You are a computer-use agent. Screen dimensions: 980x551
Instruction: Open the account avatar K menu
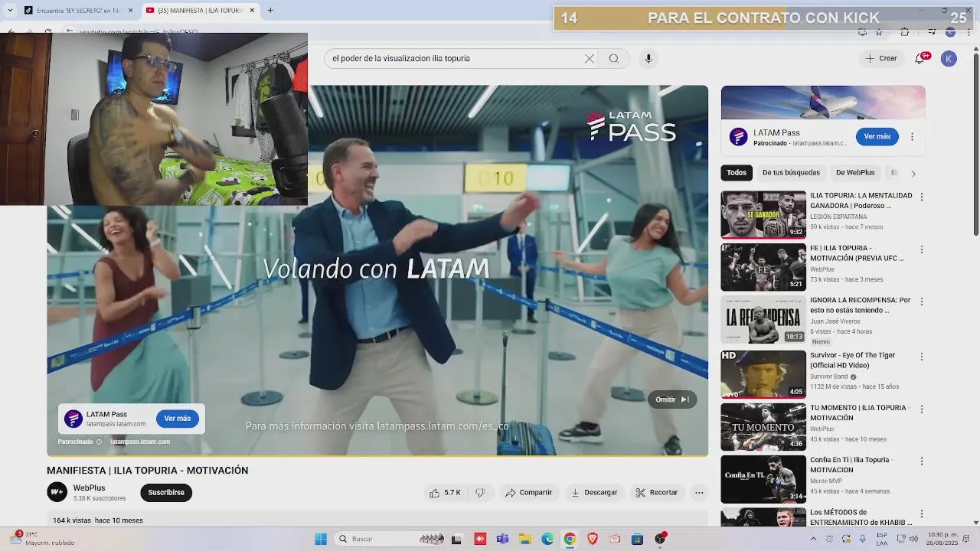click(x=949, y=58)
